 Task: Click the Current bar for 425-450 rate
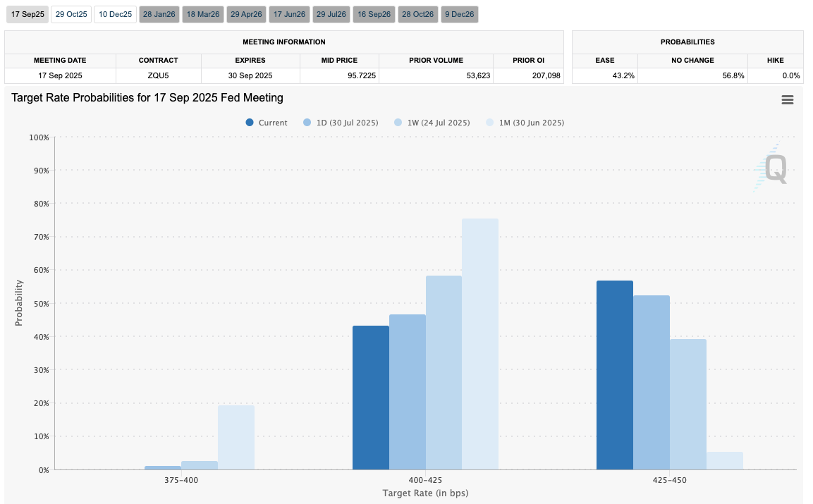click(614, 375)
